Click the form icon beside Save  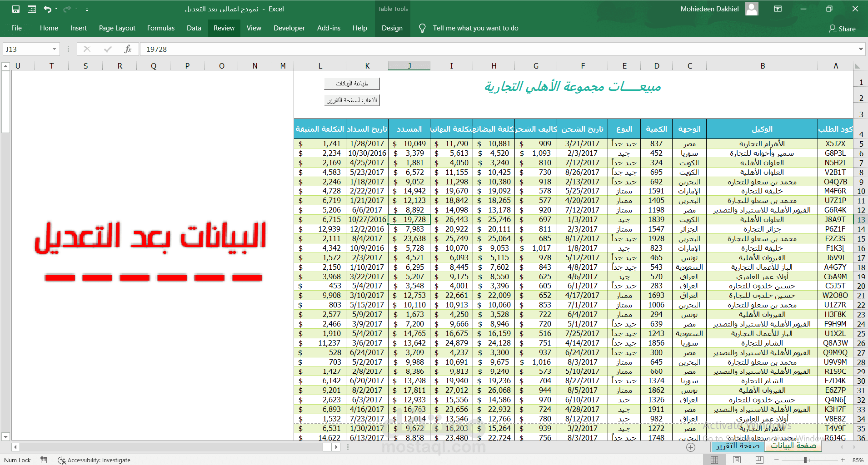32,9
